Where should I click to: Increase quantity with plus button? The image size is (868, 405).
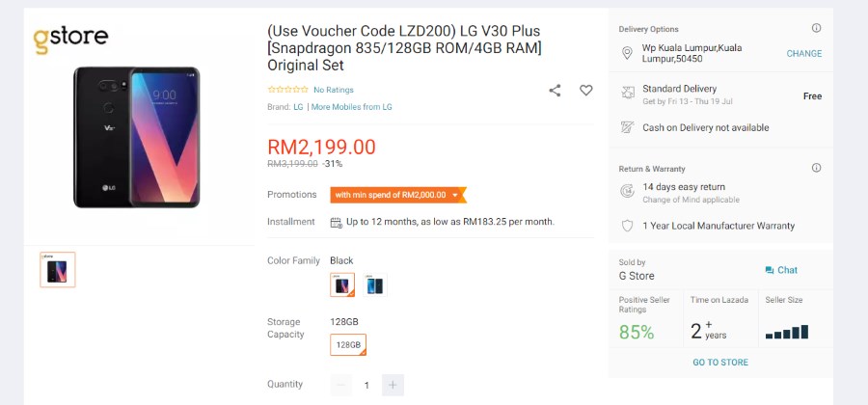click(x=393, y=385)
